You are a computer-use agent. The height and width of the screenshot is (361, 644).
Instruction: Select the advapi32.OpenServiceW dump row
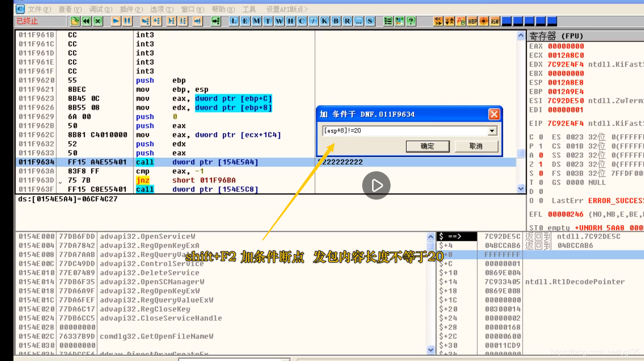coord(221,237)
